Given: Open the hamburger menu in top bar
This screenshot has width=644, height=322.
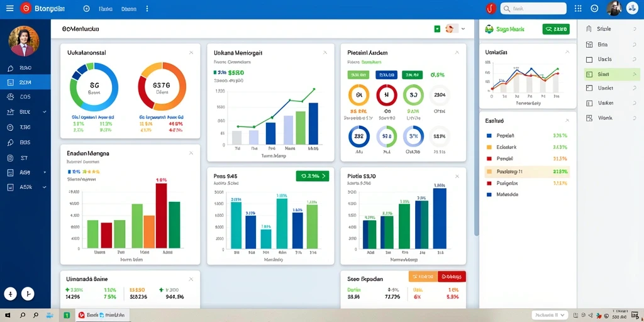Looking at the screenshot, I should click(x=9, y=8).
